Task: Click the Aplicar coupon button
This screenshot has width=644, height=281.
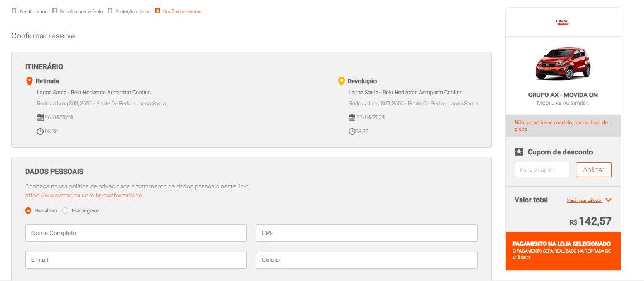Action: click(x=593, y=170)
